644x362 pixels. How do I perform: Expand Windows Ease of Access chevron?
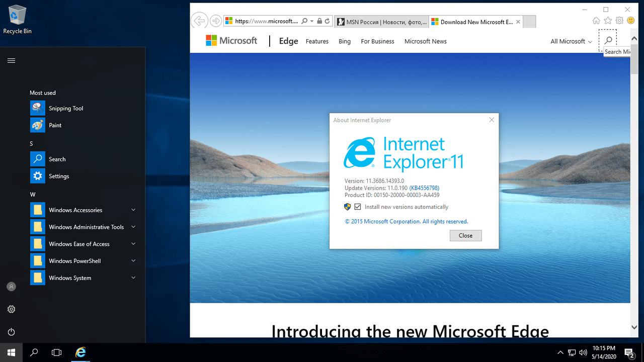point(133,244)
